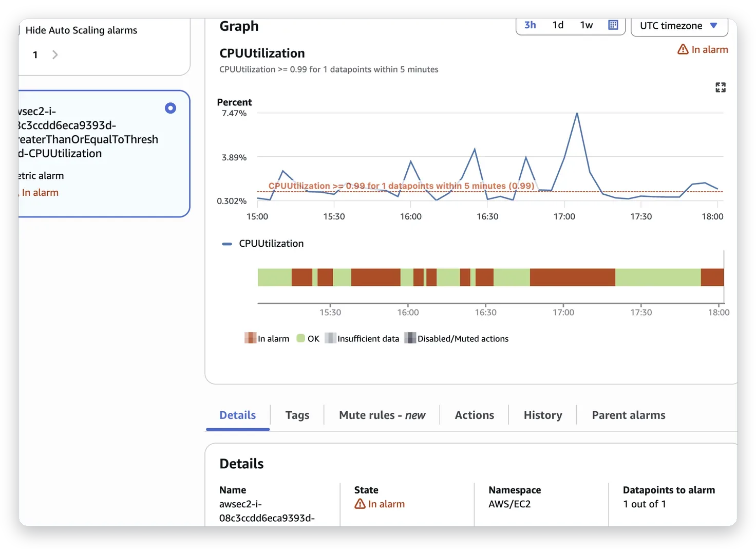Click the threshold description under CPUUtilization title

[x=329, y=69]
